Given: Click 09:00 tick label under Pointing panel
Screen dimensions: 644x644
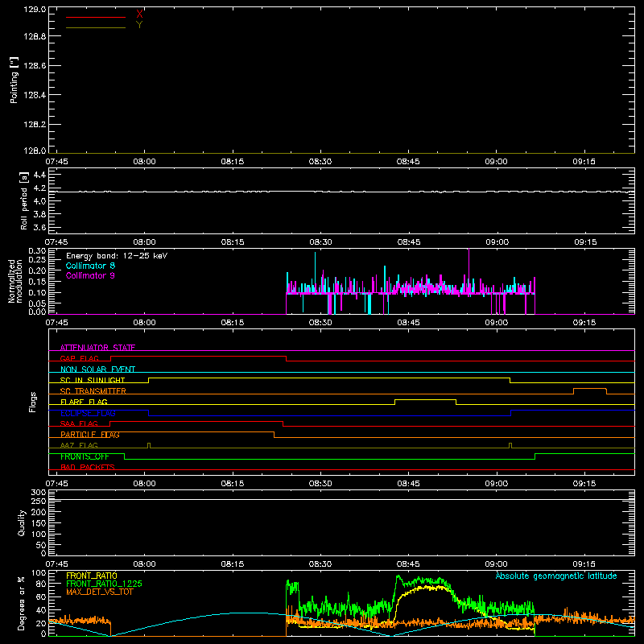Looking at the screenshot, I should coord(496,162).
